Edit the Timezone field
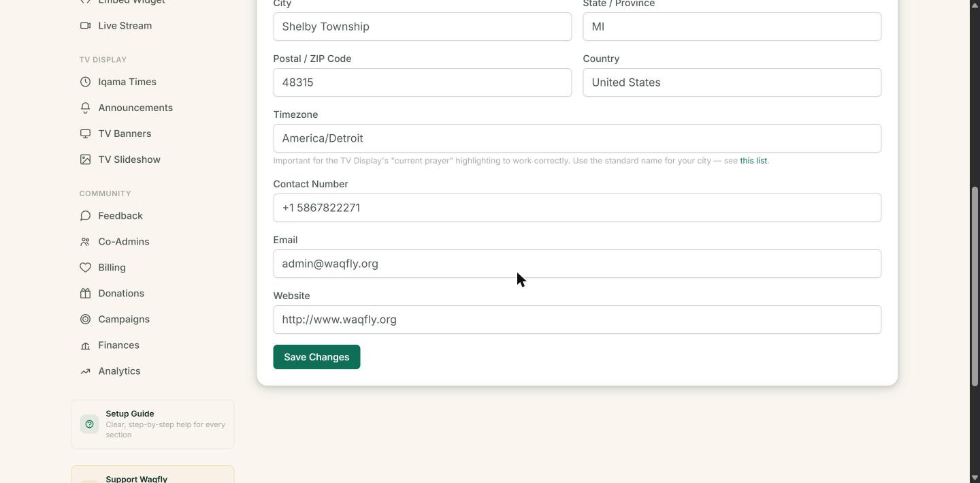This screenshot has width=980, height=483. tap(577, 138)
